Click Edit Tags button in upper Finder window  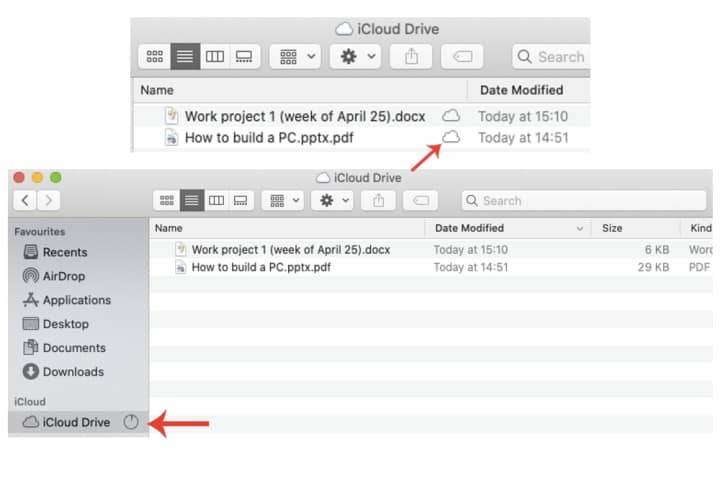coord(462,56)
